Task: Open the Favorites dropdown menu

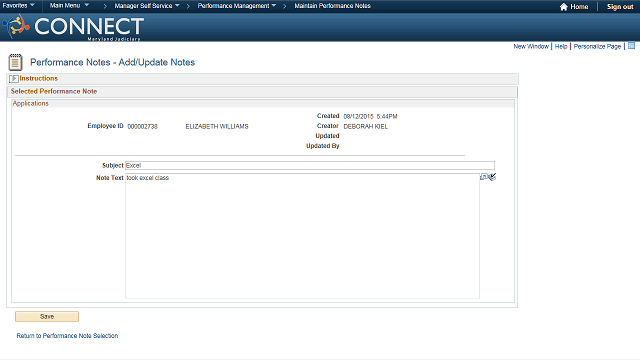Action: (18, 6)
